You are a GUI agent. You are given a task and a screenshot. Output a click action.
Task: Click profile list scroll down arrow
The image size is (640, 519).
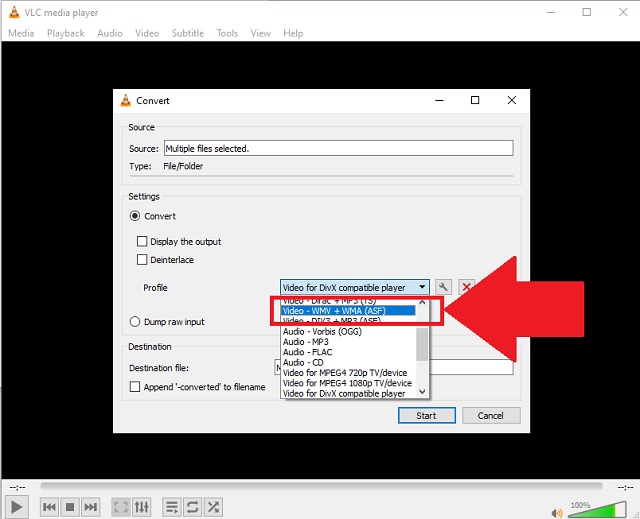click(422, 392)
